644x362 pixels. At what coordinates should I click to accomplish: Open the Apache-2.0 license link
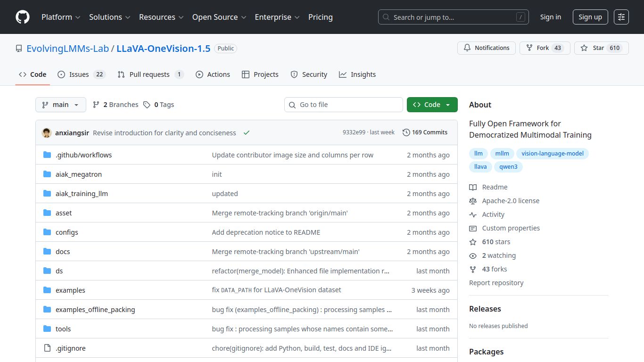pos(510,201)
